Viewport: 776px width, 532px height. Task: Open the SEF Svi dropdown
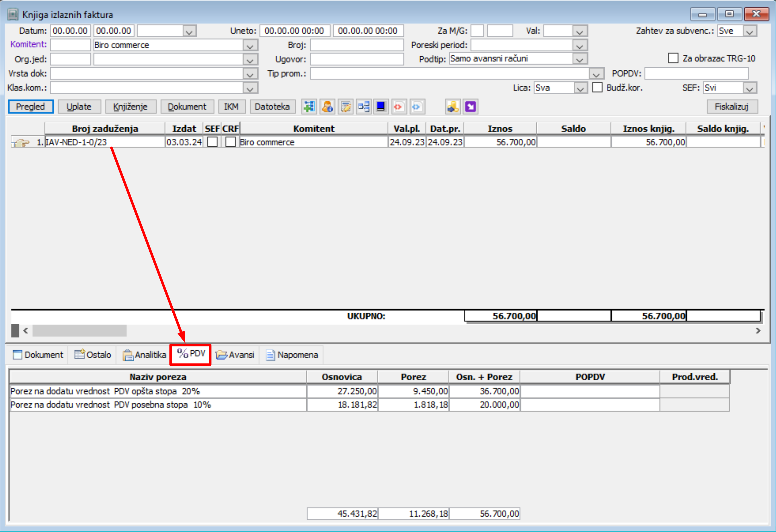pos(750,88)
